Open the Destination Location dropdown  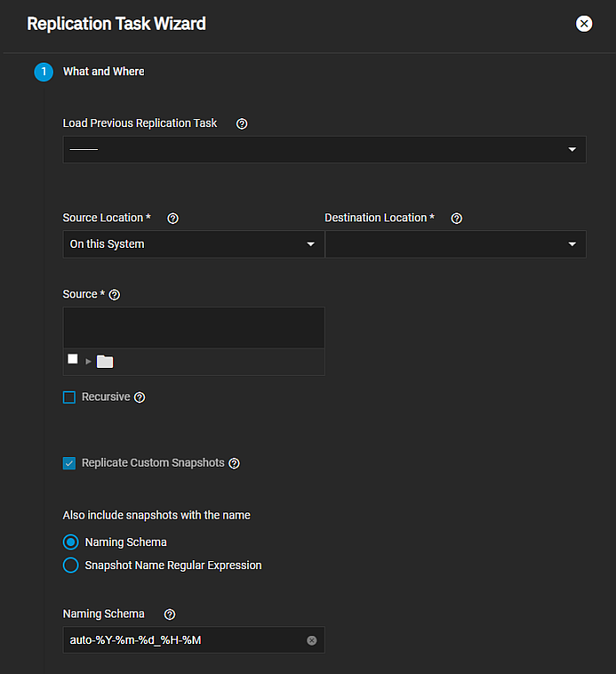point(454,244)
